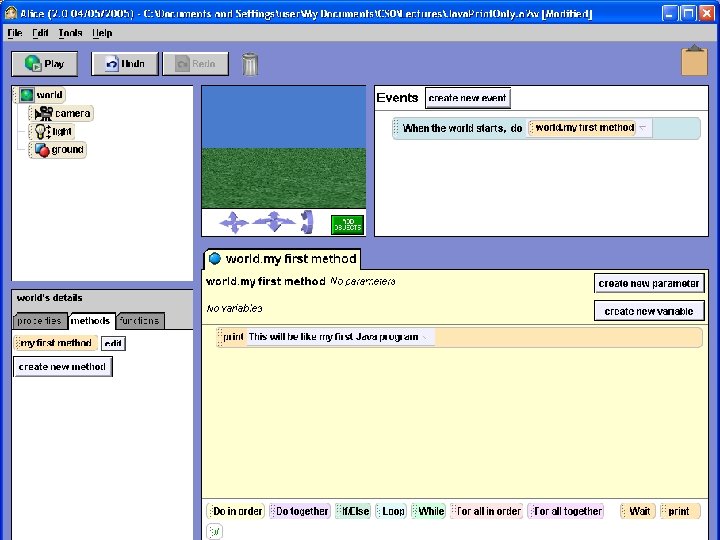This screenshot has height=540, width=720.
Task: Click the No parameters text
Action: (362, 281)
